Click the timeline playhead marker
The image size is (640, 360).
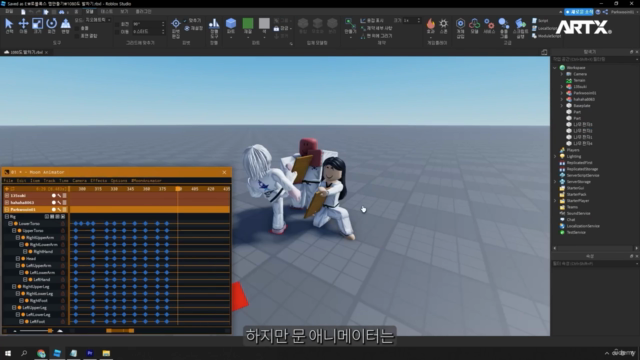[178, 189]
